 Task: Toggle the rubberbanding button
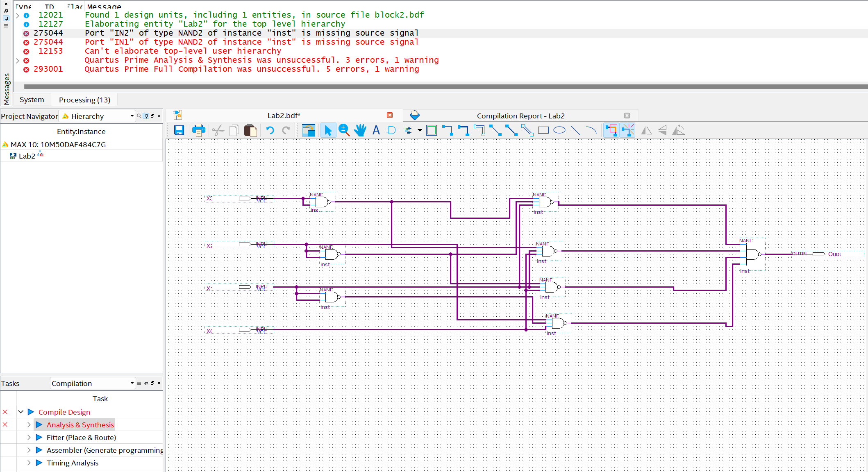(611, 131)
